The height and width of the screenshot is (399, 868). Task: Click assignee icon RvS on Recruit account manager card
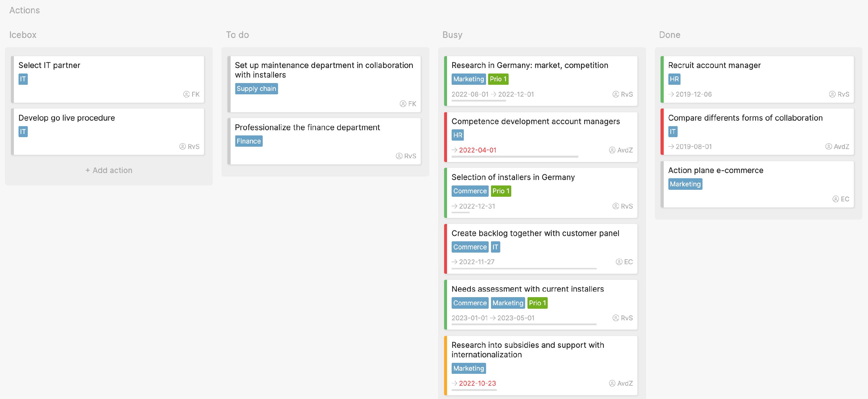click(x=832, y=94)
